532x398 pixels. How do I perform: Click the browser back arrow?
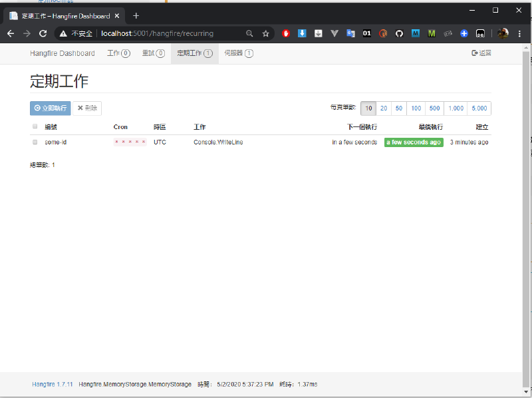click(x=11, y=33)
